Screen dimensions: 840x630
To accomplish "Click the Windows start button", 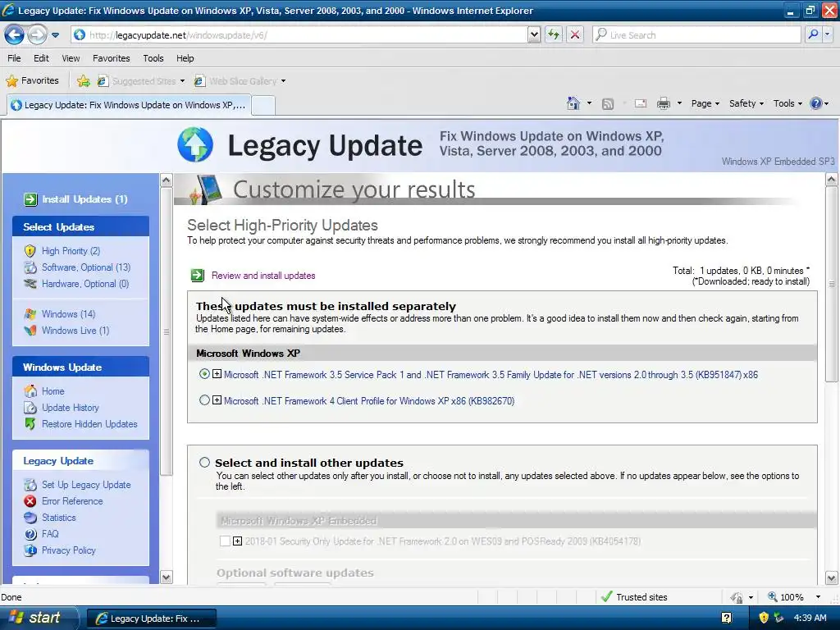I will [x=39, y=619].
